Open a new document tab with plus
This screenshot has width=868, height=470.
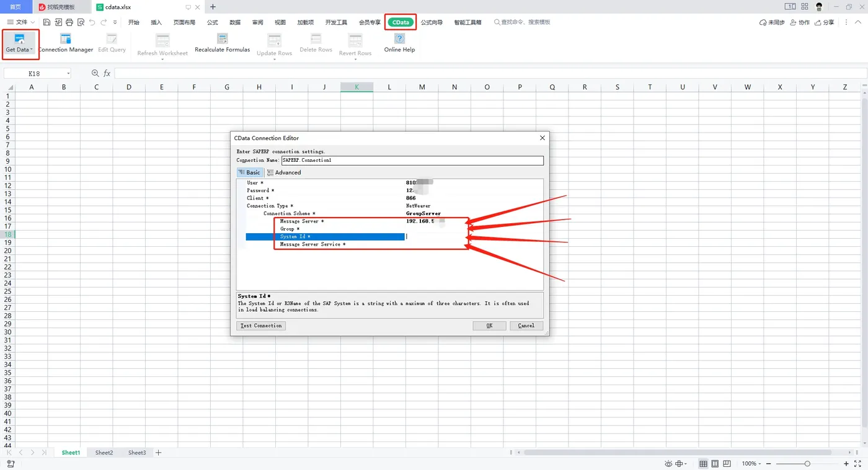point(213,7)
